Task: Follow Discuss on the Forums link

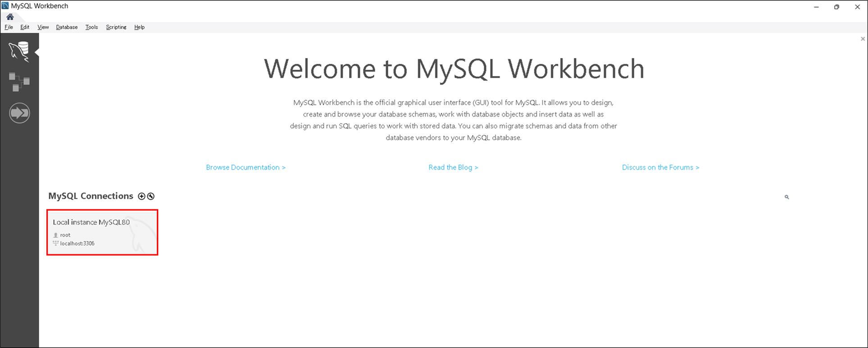Action: point(660,167)
